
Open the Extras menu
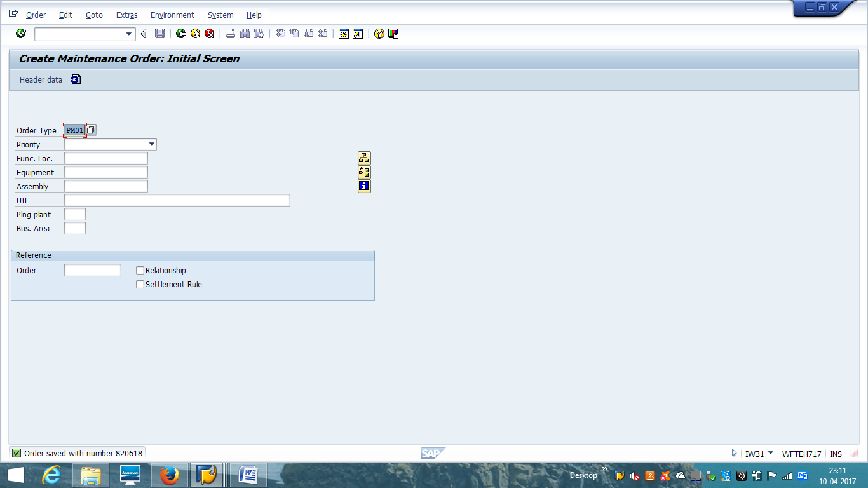click(127, 15)
